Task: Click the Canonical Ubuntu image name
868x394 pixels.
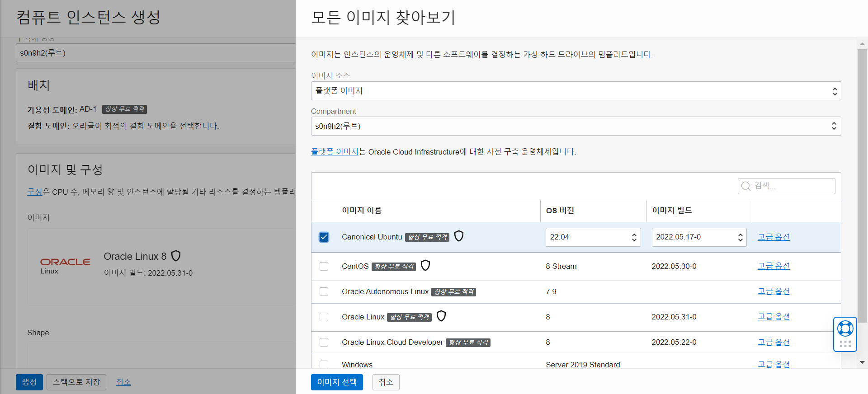Action: pos(372,237)
